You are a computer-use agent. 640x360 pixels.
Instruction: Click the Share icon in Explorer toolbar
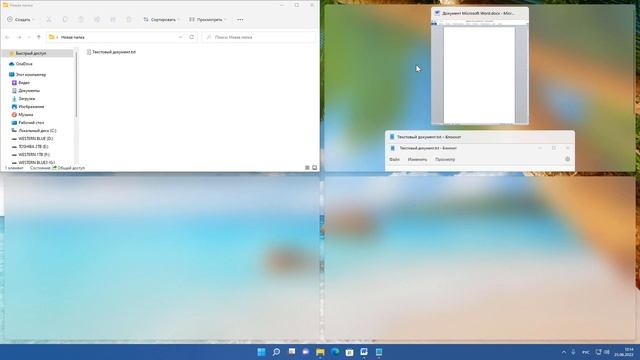coord(113,20)
